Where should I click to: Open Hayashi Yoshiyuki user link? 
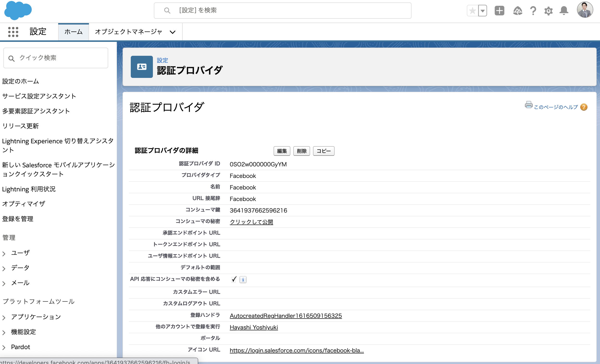coord(254,327)
